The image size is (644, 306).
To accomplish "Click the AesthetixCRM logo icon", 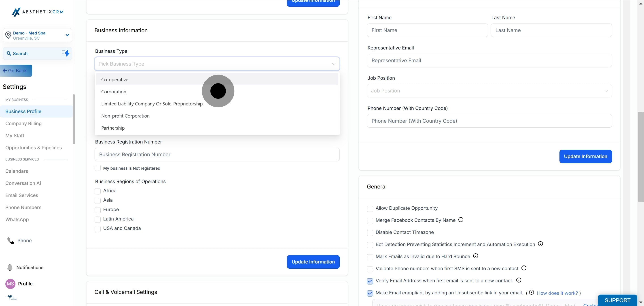I will [16, 12].
